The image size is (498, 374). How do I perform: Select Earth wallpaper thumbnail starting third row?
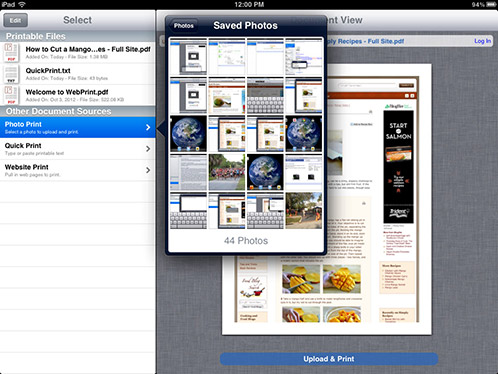click(188, 134)
